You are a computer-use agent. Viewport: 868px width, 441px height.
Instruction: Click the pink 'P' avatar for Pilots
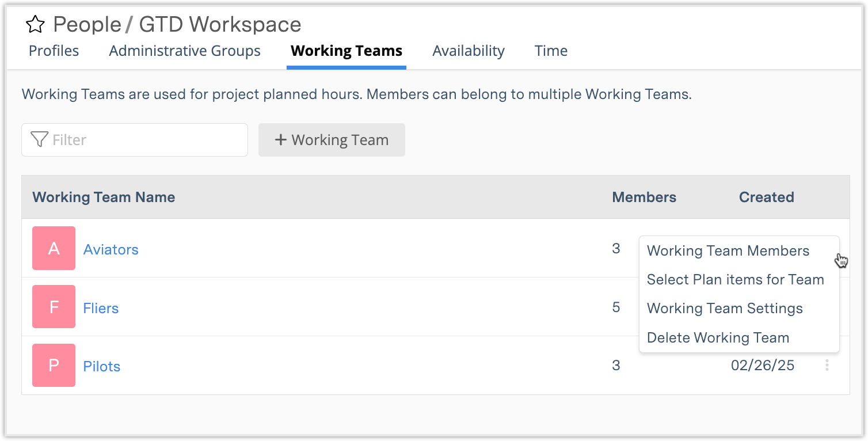click(54, 366)
